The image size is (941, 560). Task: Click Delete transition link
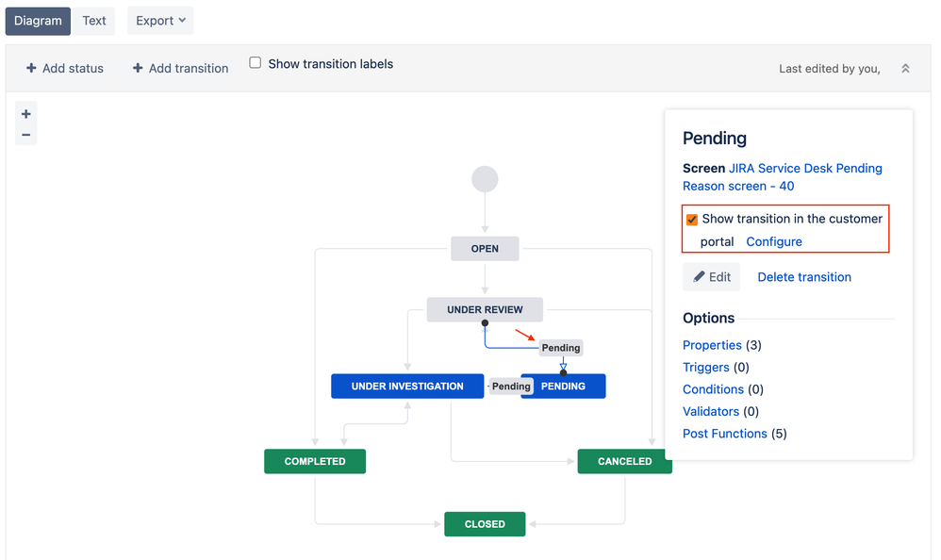pyautogui.click(x=804, y=277)
